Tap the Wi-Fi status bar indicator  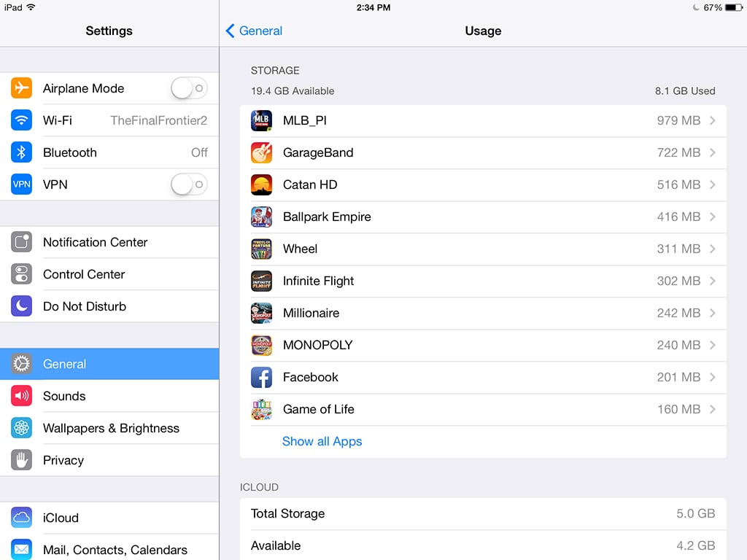(x=31, y=7)
